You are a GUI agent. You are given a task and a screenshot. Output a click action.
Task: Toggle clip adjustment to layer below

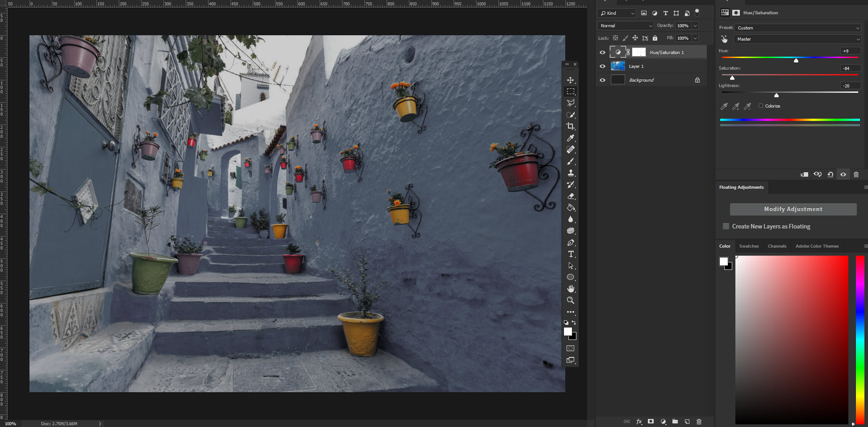pyautogui.click(x=804, y=174)
